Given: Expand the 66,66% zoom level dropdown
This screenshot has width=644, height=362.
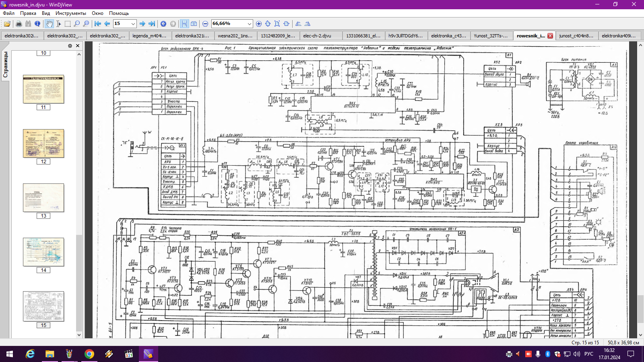Looking at the screenshot, I should [249, 24].
